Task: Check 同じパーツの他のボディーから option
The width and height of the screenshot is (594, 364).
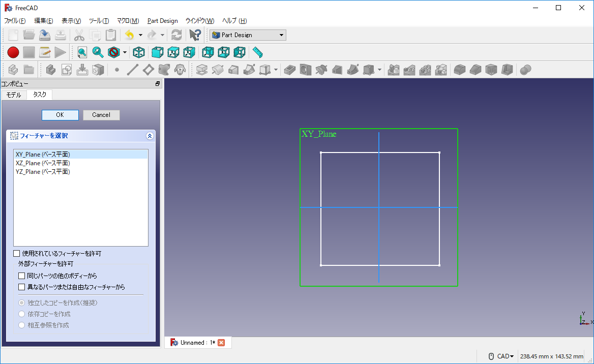Action: click(x=21, y=276)
